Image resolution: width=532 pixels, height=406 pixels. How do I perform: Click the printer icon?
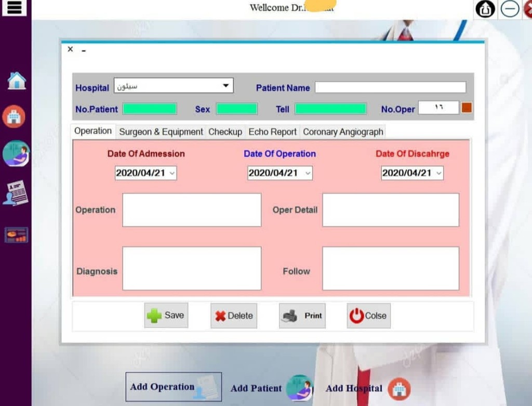point(290,316)
